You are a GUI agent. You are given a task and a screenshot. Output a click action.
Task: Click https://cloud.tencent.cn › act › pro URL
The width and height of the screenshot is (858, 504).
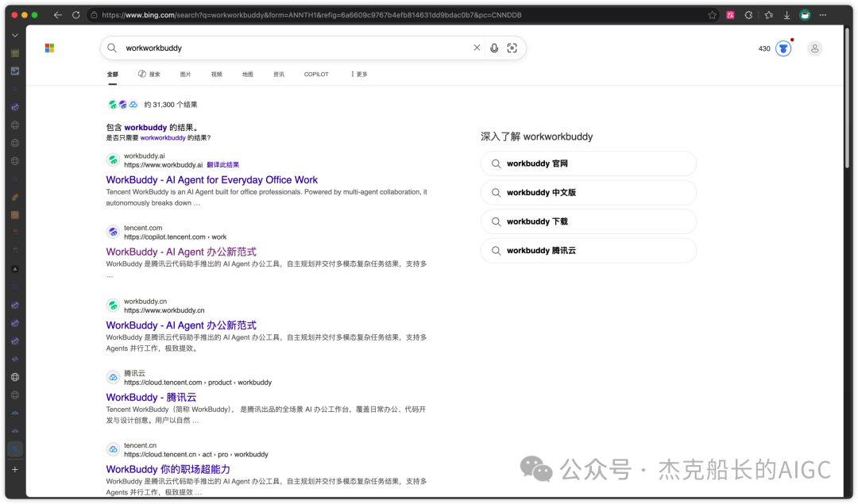(196, 455)
